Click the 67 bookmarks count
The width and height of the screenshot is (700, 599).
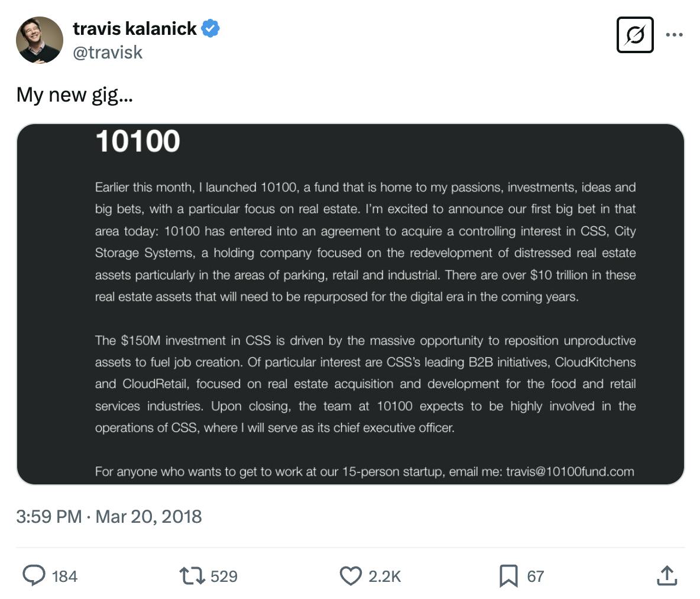(x=535, y=576)
